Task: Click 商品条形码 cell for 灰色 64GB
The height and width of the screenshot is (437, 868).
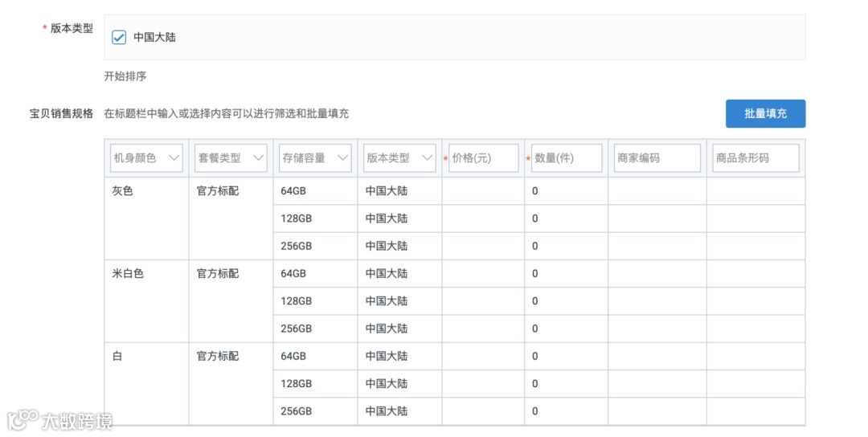Action: 755,191
